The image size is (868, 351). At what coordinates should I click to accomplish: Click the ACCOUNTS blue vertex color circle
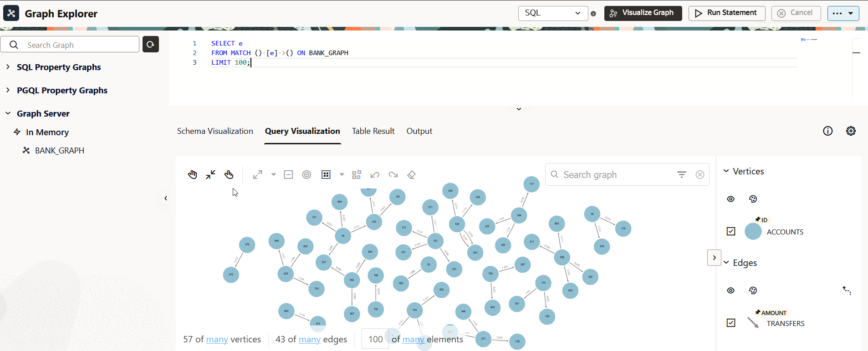[753, 231]
